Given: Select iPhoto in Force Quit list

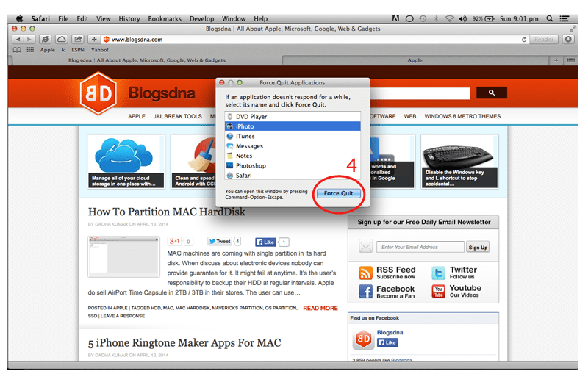Looking at the screenshot, I should (x=293, y=126).
